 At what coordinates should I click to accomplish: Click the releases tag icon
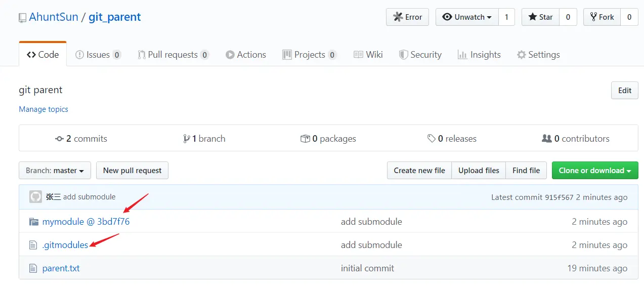431,139
